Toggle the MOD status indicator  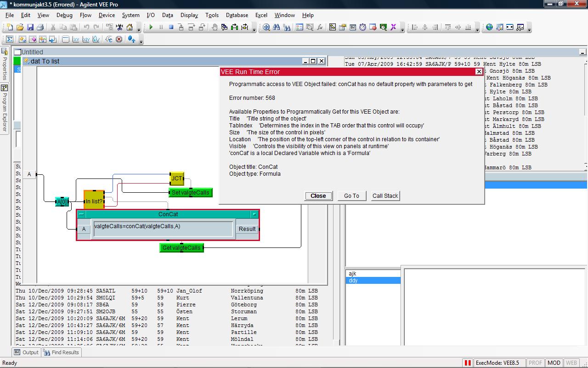click(554, 362)
